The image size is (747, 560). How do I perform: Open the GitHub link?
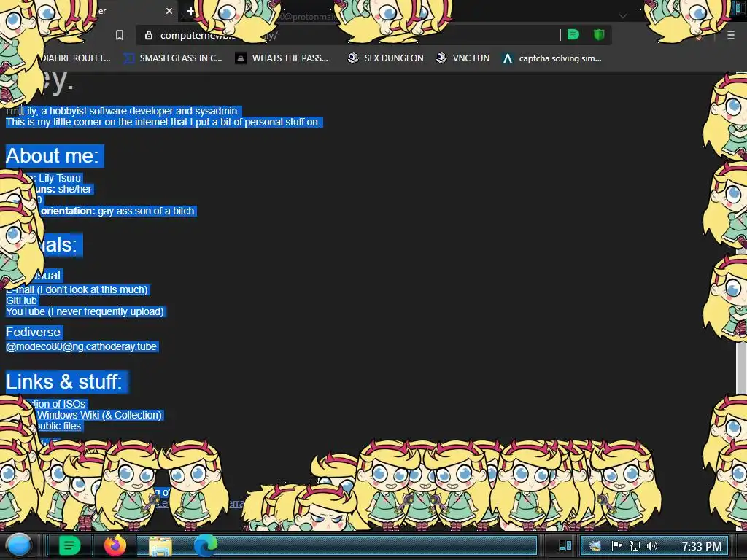(21, 300)
